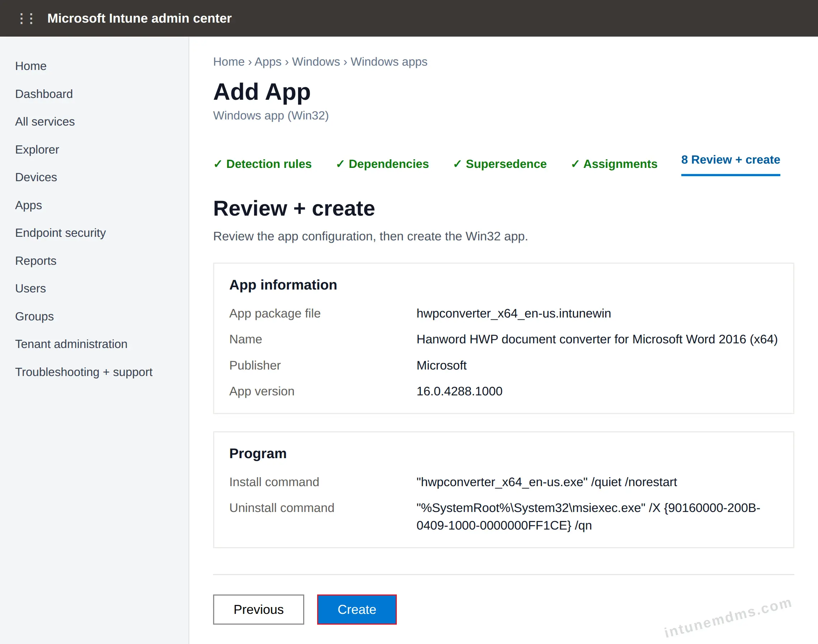Screen dimensions: 818x644
Task: Click the Previous button
Action: point(259,609)
